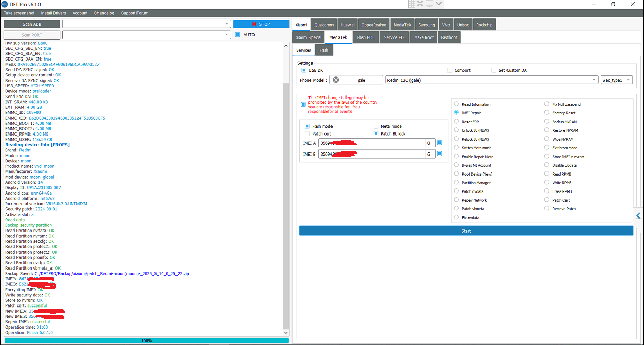Open the Flash EDL sub-tab
Viewport: 644px width, 345px height.
click(365, 37)
